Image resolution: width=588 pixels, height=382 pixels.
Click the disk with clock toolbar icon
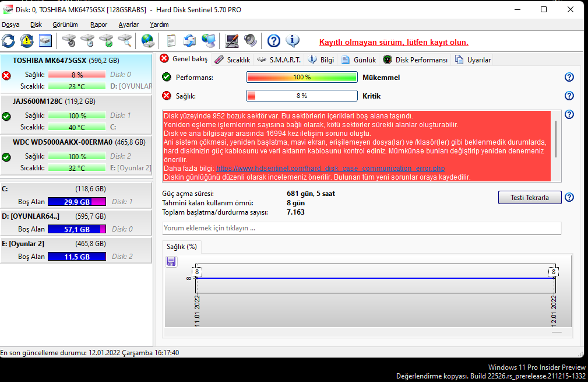(88, 41)
